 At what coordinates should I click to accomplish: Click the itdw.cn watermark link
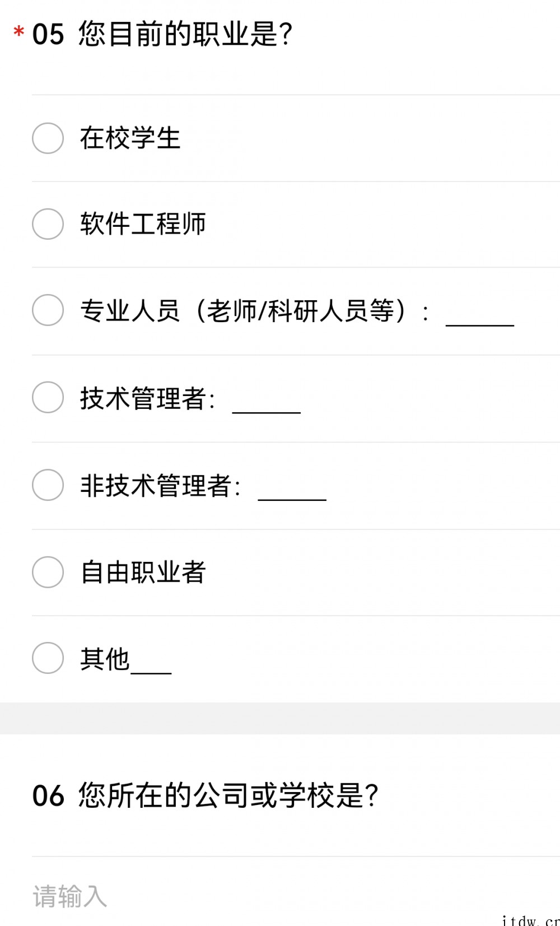pos(530,920)
